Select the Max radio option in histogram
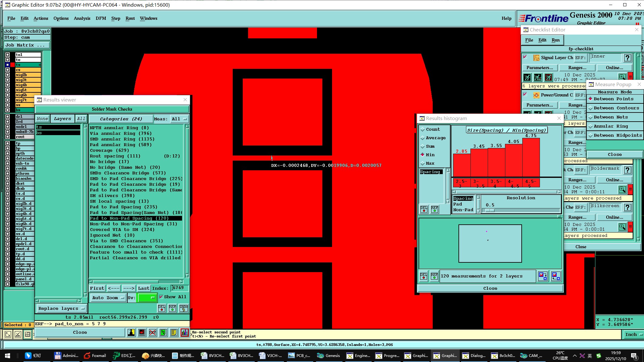The height and width of the screenshot is (362, 644). (423, 163)
